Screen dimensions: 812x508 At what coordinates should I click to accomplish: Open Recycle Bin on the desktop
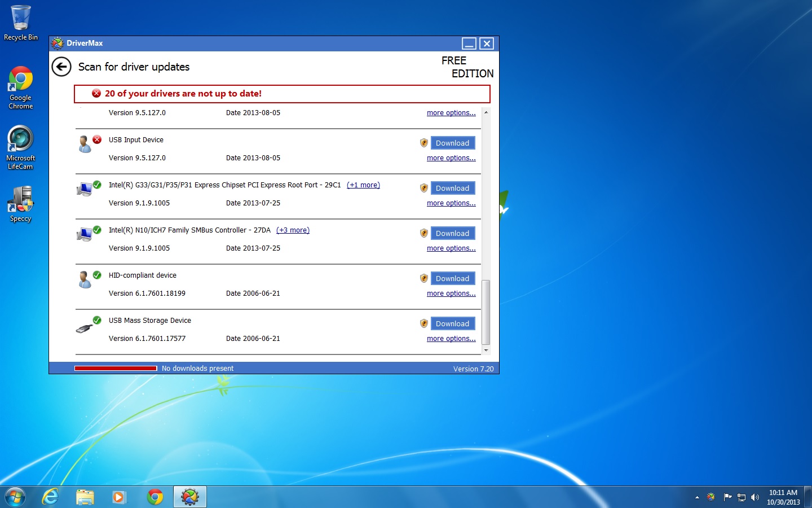click(21, 23)
